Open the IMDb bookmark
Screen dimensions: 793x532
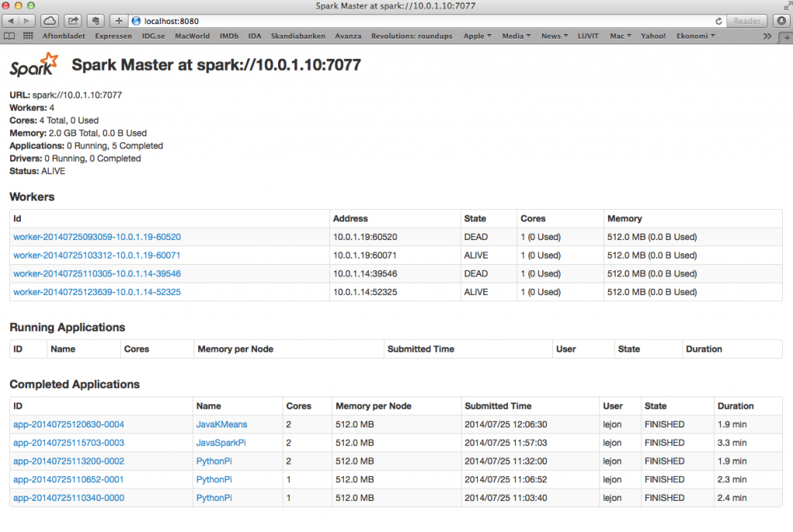pos(228,36)
